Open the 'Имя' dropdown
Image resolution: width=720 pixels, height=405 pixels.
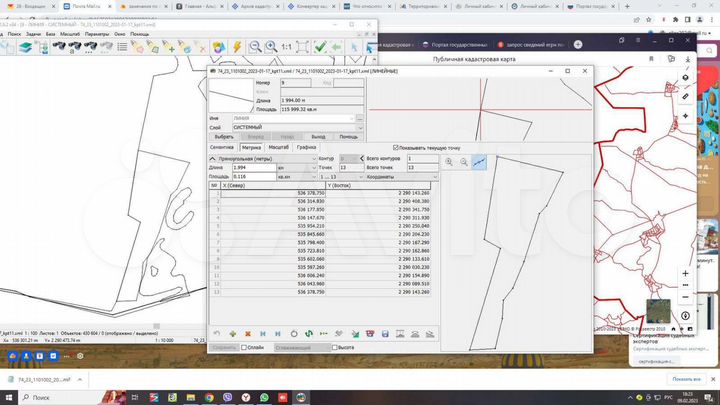[x=294, y=118]
